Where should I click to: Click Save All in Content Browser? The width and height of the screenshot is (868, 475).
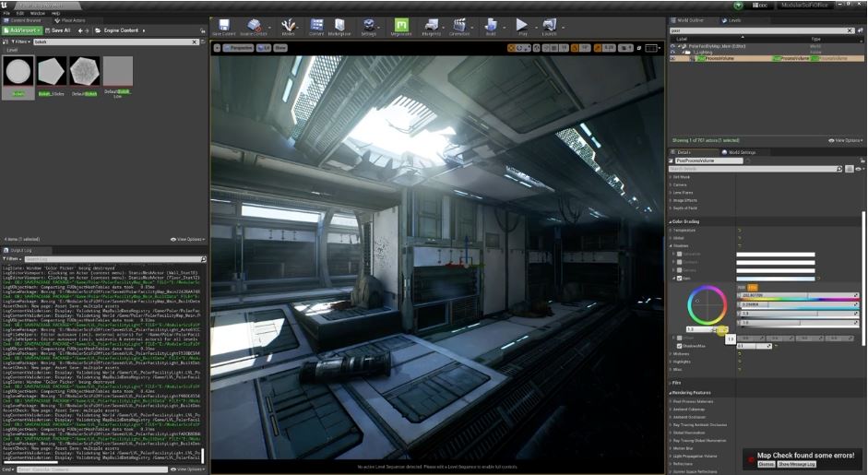(x=57, y=30)
